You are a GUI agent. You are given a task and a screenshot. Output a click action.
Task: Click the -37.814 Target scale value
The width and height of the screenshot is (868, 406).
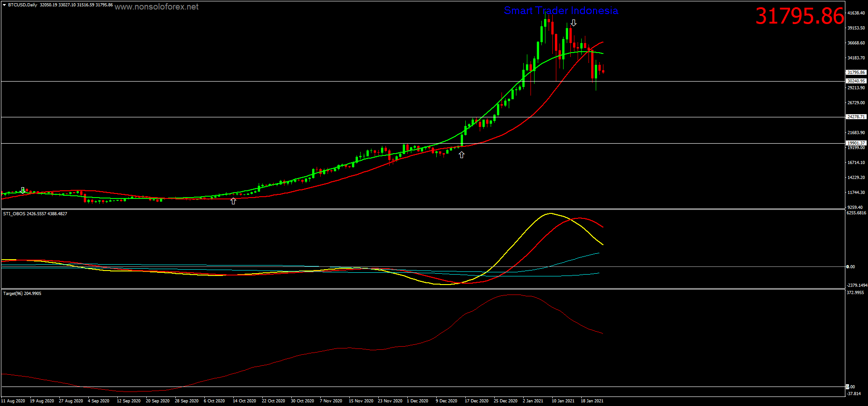click(854, 394)
